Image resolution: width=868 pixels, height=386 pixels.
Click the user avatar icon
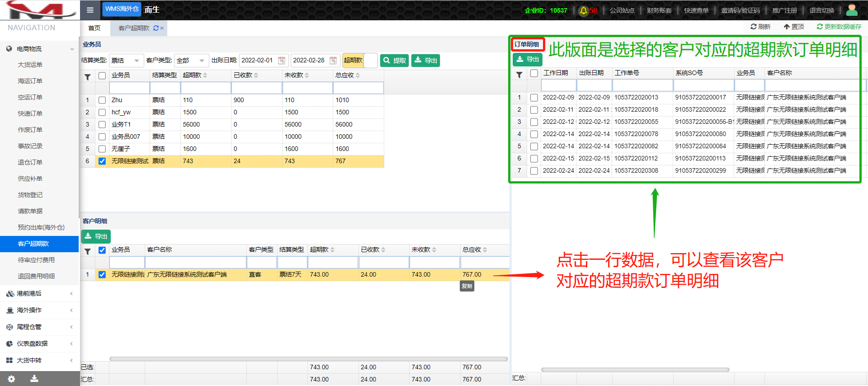tap(852, 9)
